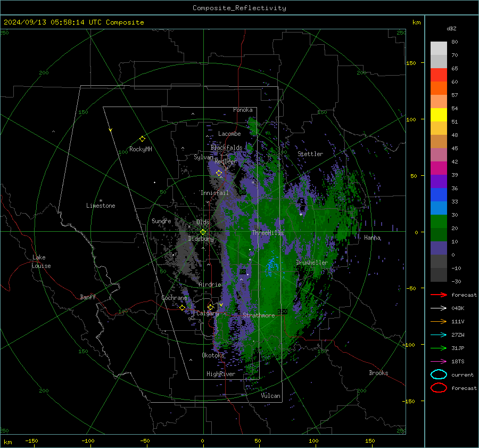Click the Blackfalds city label

[226, 148]
